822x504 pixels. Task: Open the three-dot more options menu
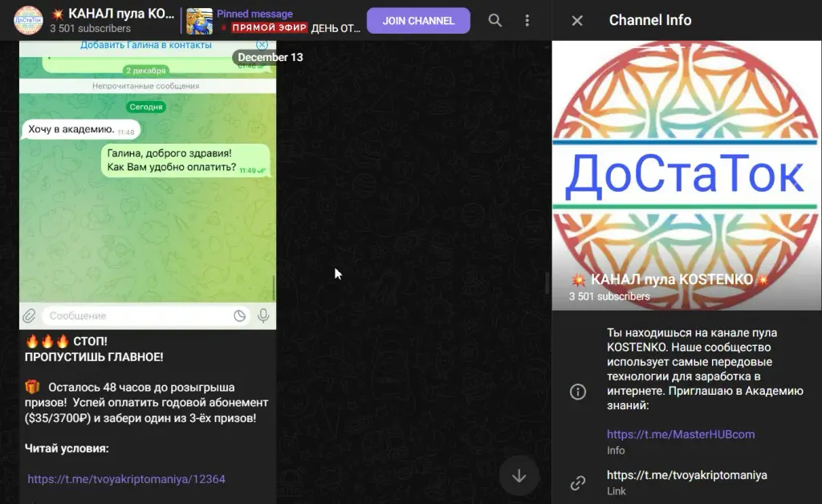tap(527, 20)
